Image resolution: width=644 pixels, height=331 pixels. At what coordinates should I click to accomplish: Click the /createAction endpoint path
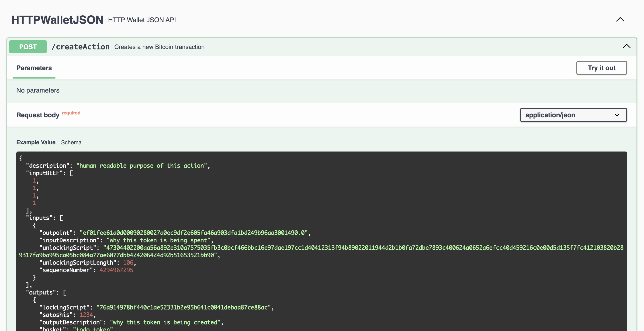click(x=80, y=47)
